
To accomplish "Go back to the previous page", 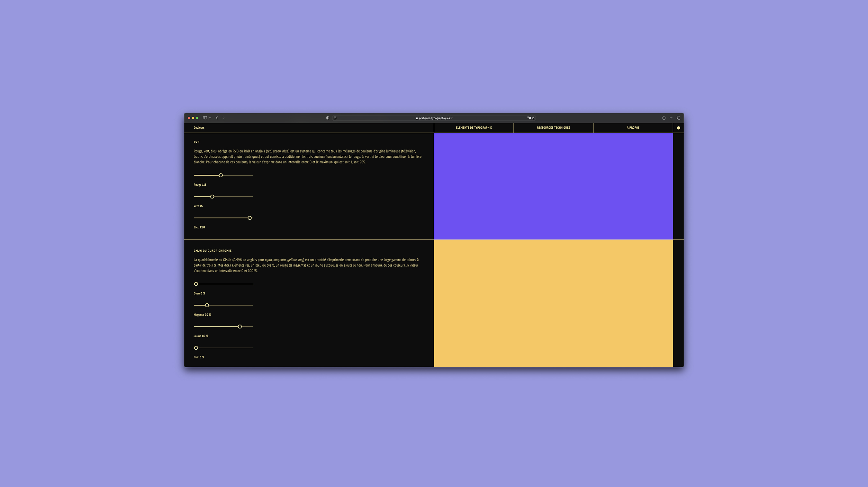I will [217, 118].
